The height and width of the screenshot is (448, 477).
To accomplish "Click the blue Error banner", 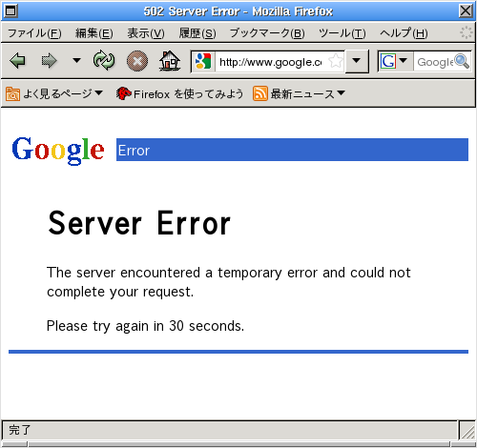I will tap(292, 150).
